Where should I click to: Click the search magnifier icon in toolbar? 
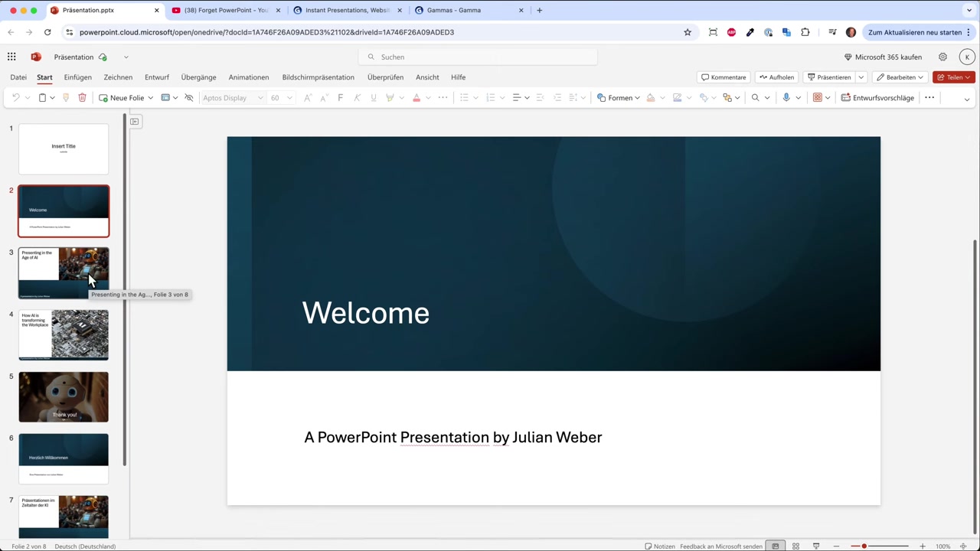(755, 98)
